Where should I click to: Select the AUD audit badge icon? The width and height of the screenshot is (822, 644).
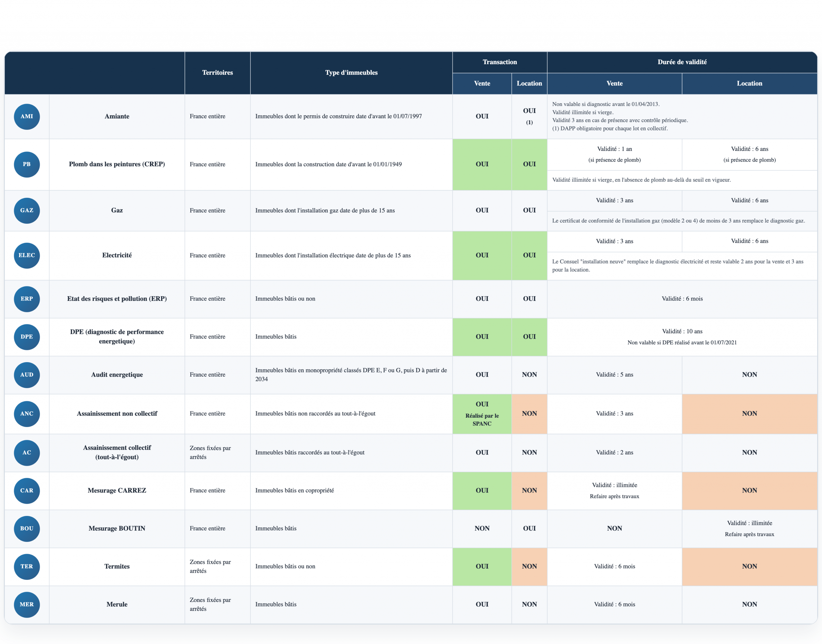click(x=27, y=375)
